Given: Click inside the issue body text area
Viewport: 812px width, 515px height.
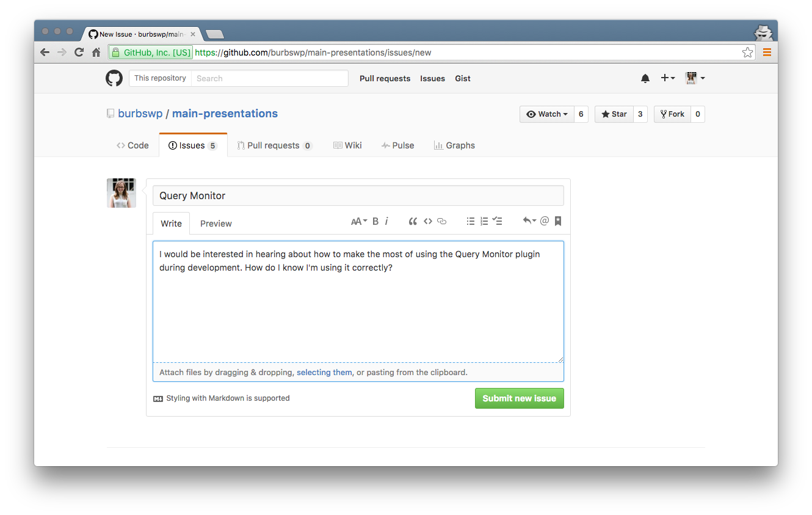Looking at the screenshot, I should [358, 302].
